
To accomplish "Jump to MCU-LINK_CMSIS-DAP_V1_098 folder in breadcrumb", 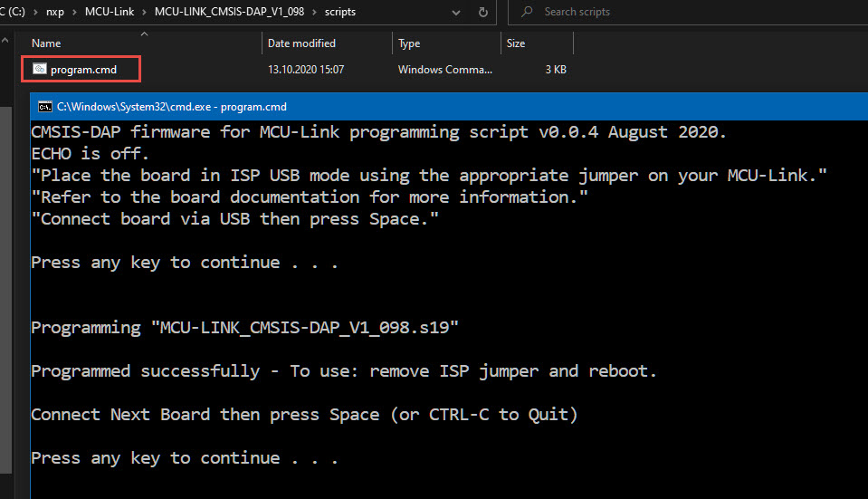I will point(230,13).
